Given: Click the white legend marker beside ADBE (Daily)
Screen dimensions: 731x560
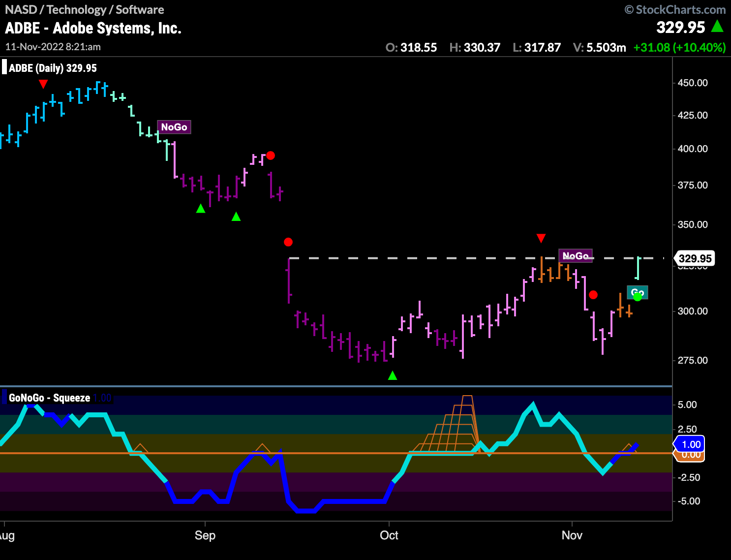Looking at the screenshot, I should point(4,67).
